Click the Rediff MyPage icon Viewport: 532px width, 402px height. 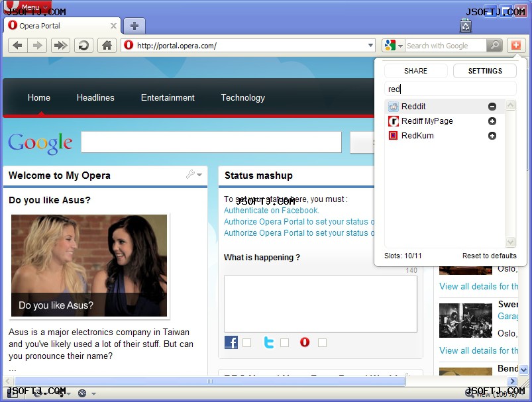394,121
